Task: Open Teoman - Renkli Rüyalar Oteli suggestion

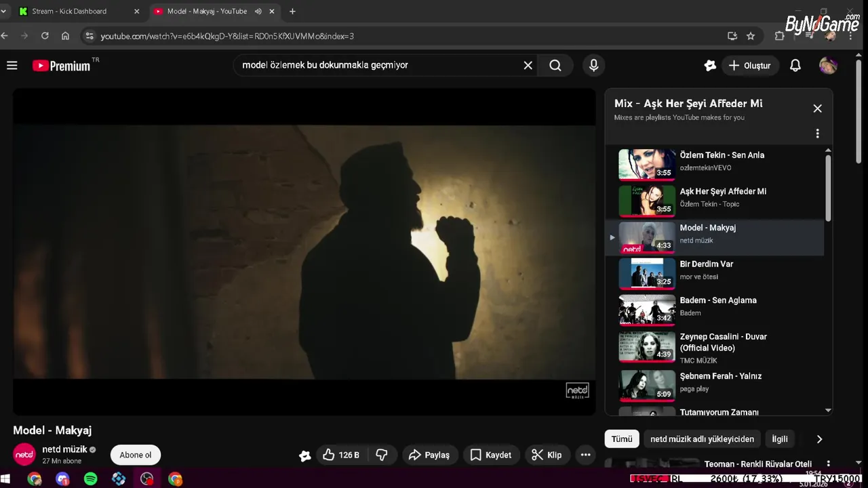Action: tap(758, 464)
